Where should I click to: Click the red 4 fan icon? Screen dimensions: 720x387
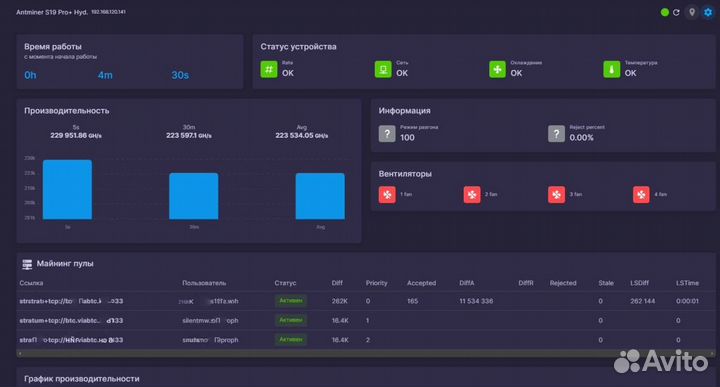pos(641,195)
